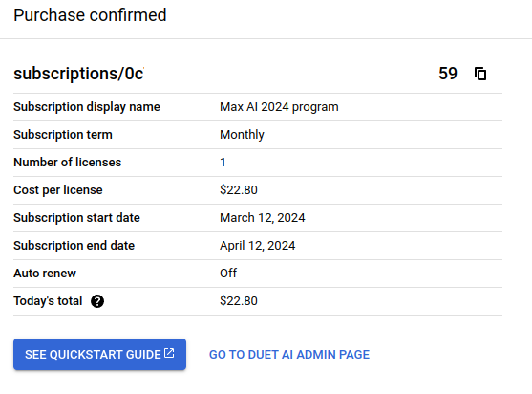Click the Subscription display name label
The image size is (532, 394).
pos(87,107)
